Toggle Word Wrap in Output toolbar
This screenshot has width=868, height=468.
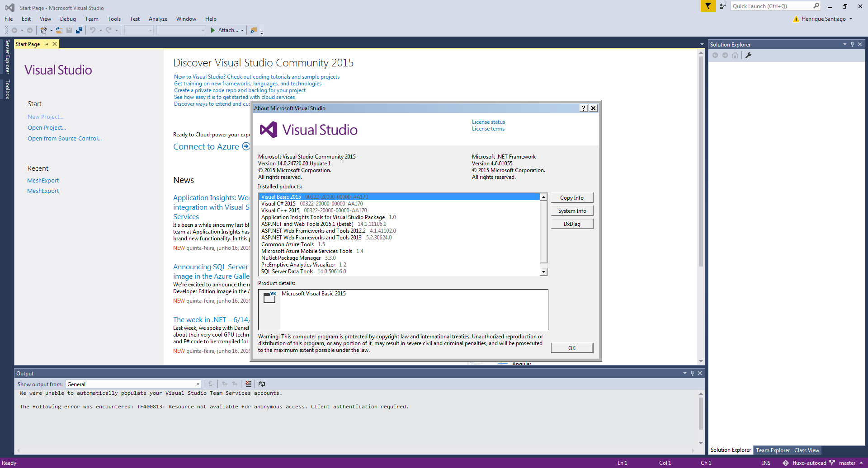(x=262, y=384)
